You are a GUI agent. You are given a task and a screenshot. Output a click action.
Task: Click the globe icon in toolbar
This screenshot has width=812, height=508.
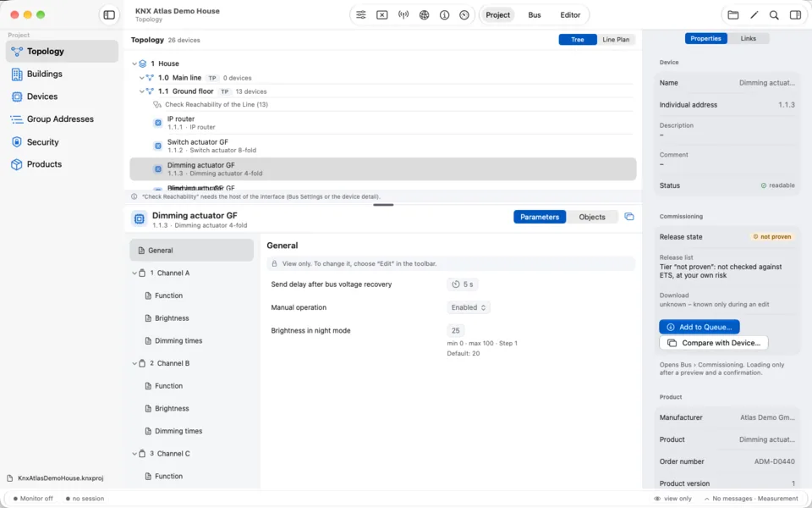point(424,15)
